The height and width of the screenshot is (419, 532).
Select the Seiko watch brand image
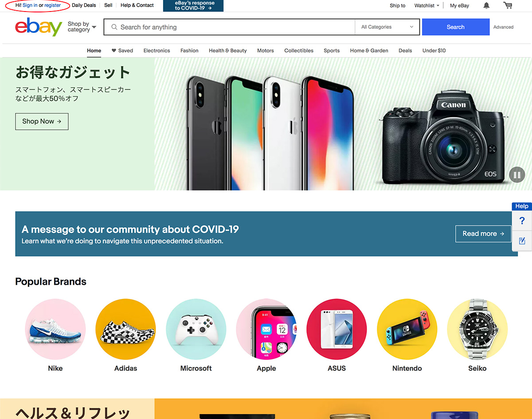[477, 329]
